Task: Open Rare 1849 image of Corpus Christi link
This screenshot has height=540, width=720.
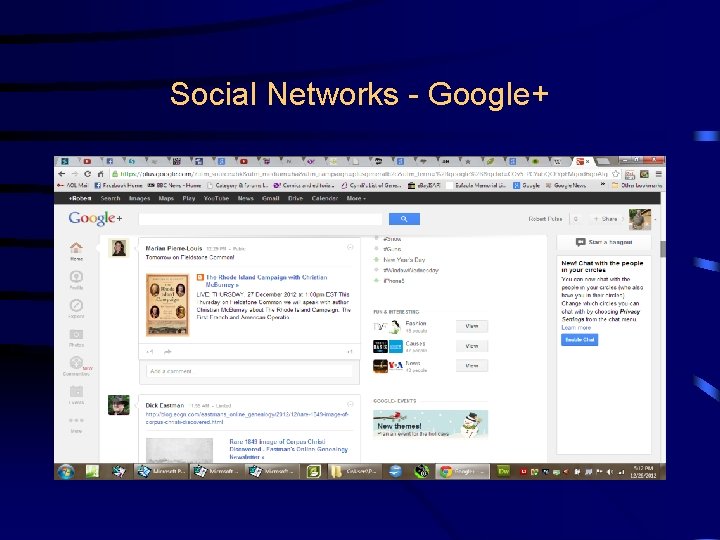Action: (288, 449)
